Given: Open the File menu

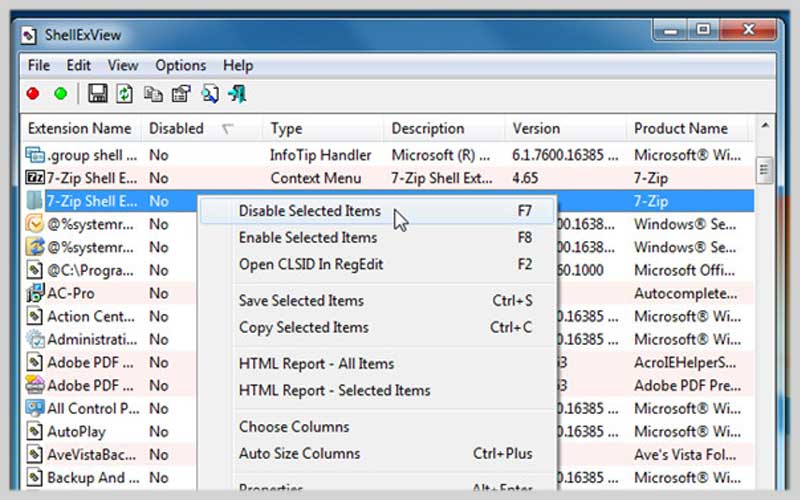Looking at the screenshot, I should [x=39, y=65].
